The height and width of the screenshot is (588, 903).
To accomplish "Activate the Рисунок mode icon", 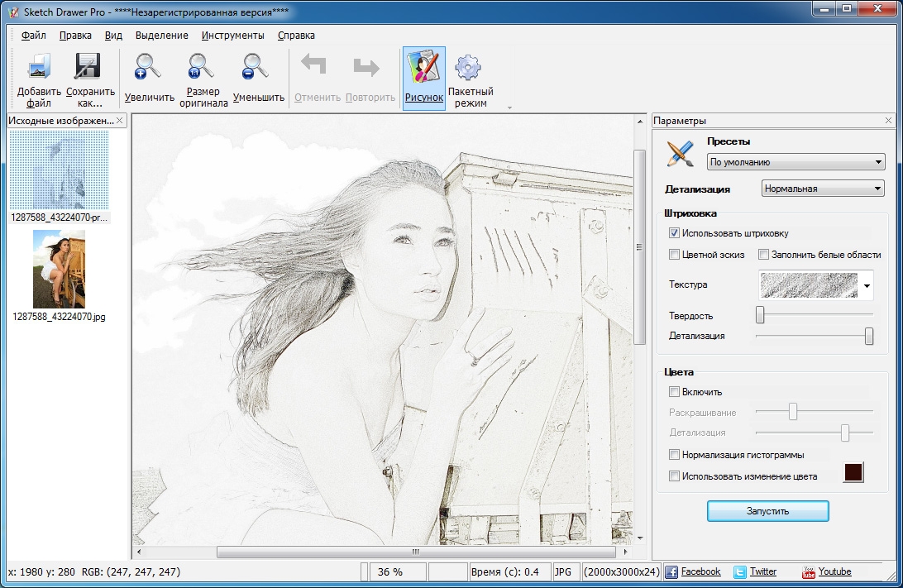I will pos(423,67).
